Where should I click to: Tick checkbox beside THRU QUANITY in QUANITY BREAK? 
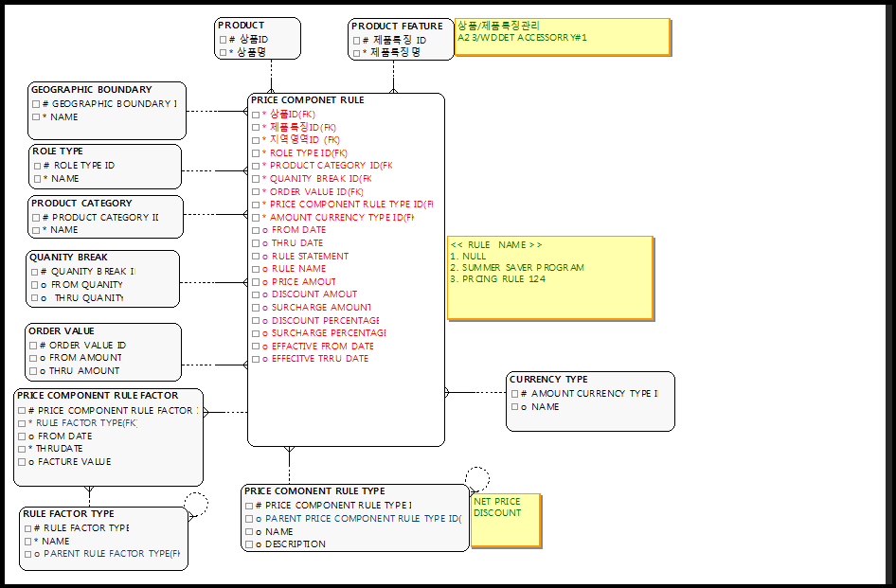tap(34, 298)
